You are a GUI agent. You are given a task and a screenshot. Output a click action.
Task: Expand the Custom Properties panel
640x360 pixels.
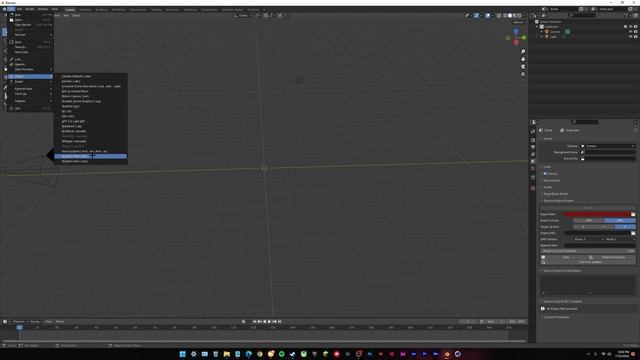[x=556, y=317]
